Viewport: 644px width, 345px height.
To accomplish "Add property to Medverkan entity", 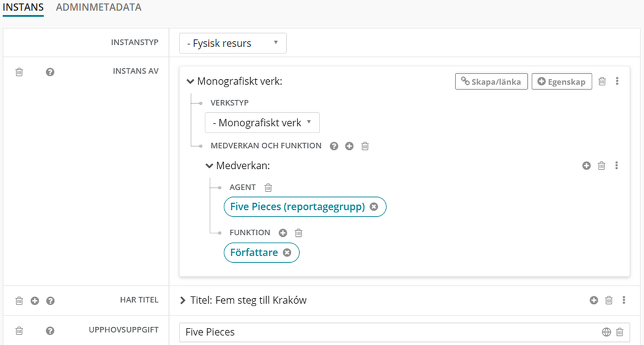I will 586,166.
